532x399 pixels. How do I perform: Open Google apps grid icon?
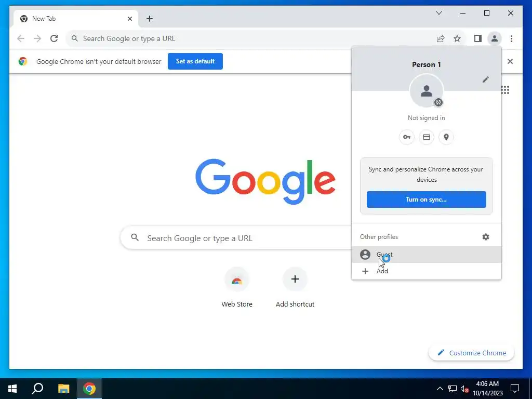coord(505,90)
